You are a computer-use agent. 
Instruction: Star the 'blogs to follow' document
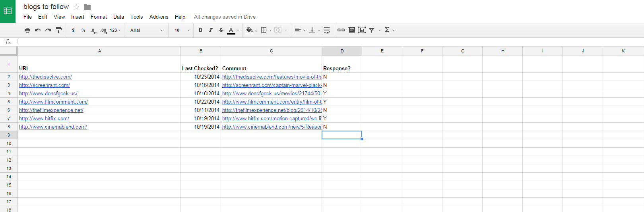pos(76,7)
